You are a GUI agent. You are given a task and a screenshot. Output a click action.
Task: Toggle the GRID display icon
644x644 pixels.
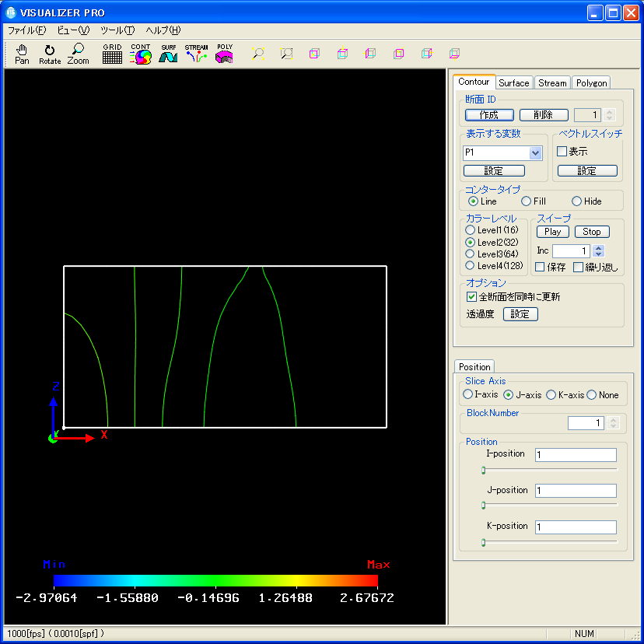click(x=112, y=54)
